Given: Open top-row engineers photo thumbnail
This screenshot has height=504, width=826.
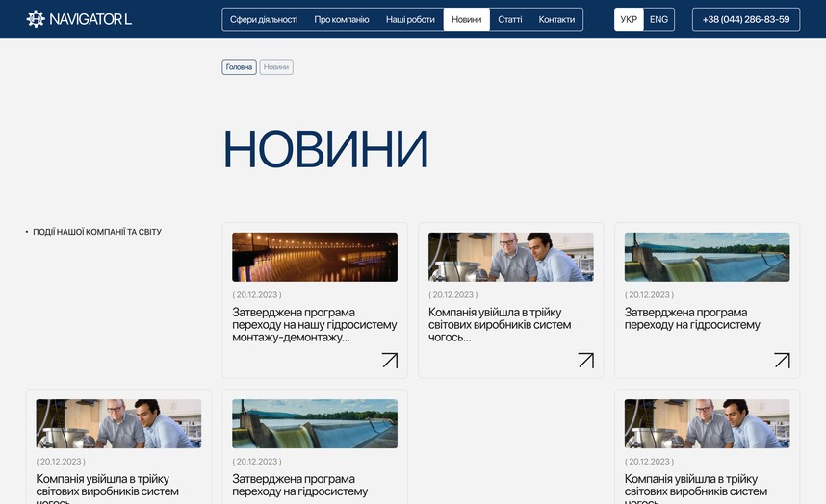Looking at the screenshot, I should pos(511,257).
